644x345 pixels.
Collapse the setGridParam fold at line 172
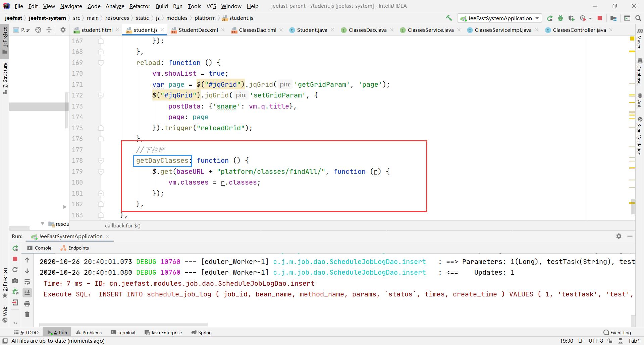101,95
